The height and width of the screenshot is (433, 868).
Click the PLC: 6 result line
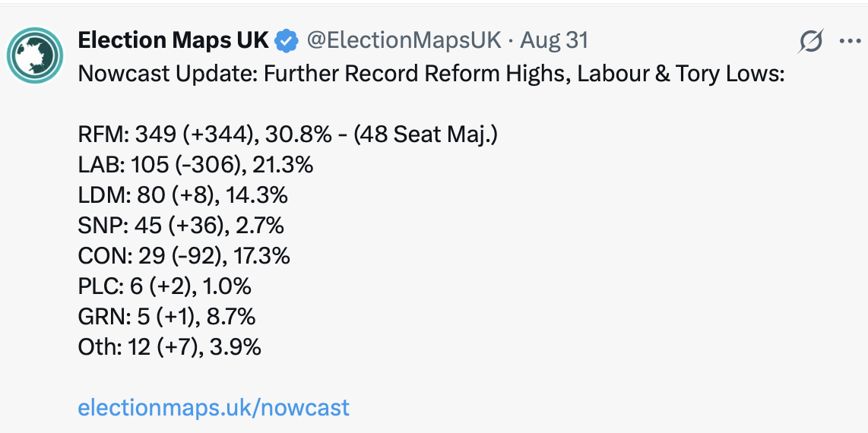point(164,286)
